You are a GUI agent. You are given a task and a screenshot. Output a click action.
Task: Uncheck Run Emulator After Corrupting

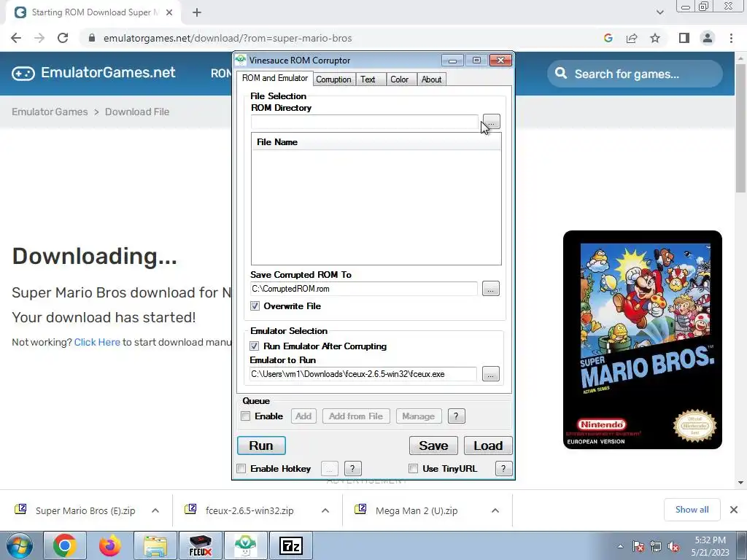point(255,346)
